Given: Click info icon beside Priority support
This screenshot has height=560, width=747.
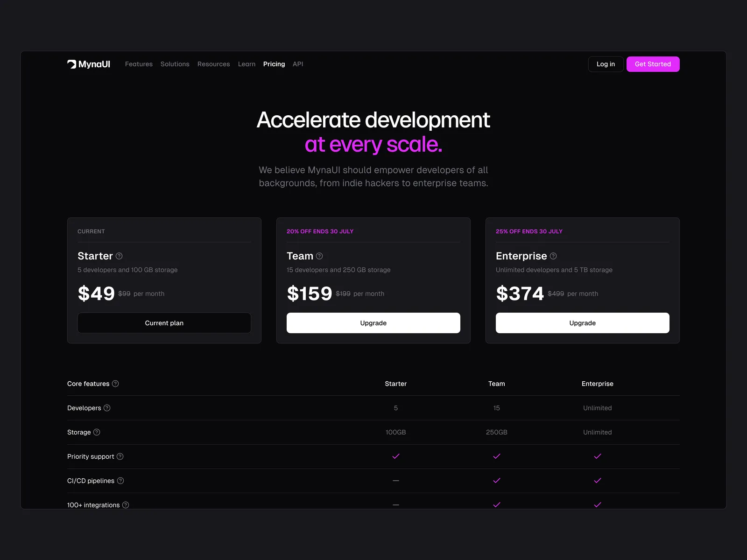Looking at the screenshot, I should (120, 456).
